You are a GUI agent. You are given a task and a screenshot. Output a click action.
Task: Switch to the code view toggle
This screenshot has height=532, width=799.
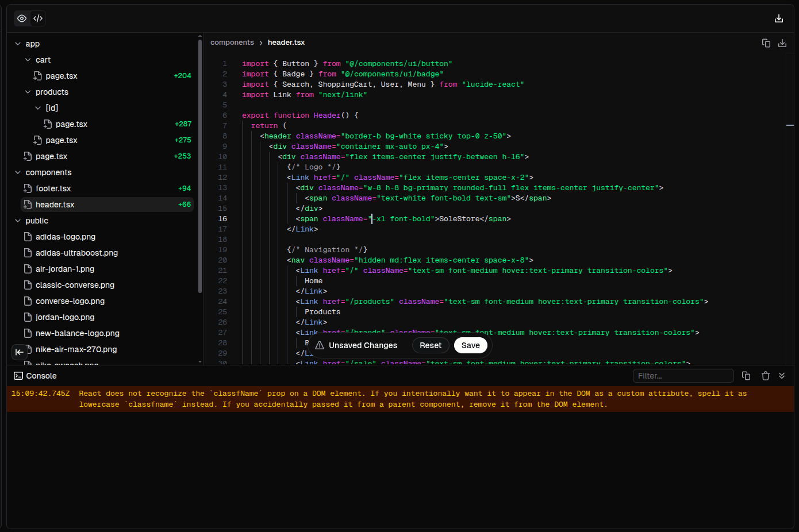[x=38, y=18]
